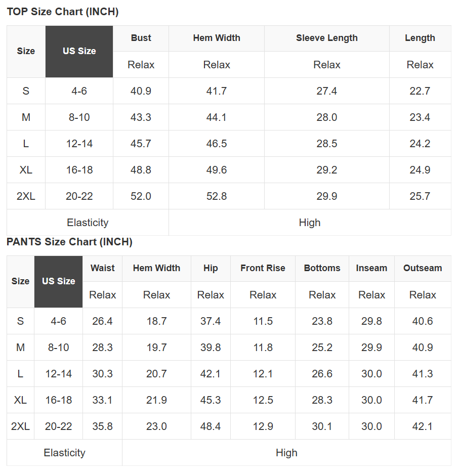This screenshot has width=459, height=476.
Task: Select the Outseam column header
Action: [x=423, y=268]
